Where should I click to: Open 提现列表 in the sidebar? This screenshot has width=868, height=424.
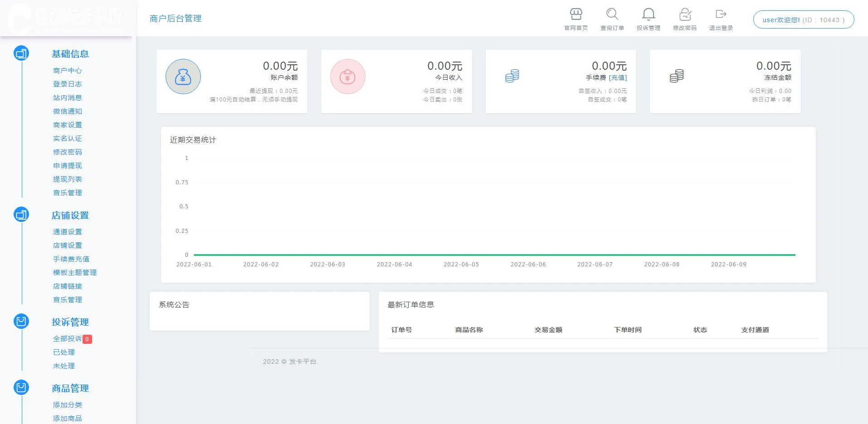point(68,179)
